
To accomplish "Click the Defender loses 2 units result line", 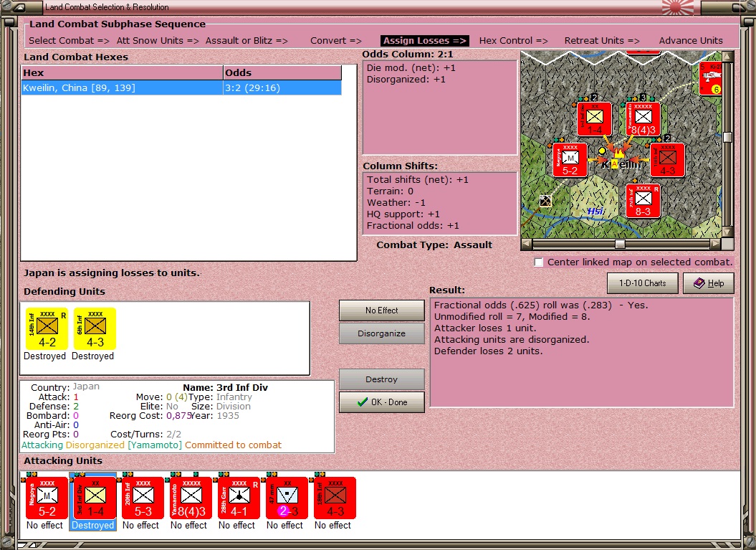I will pos(488,351).
